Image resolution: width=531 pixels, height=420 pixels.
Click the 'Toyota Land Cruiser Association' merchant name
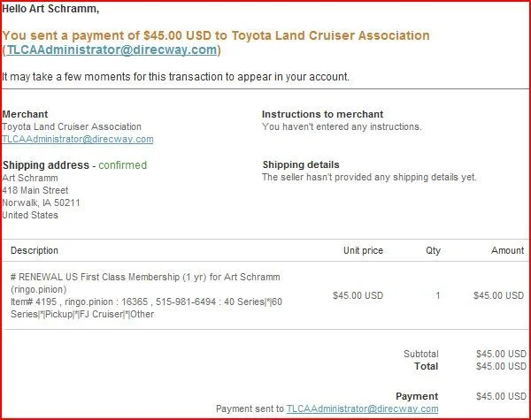click(72, 126)
